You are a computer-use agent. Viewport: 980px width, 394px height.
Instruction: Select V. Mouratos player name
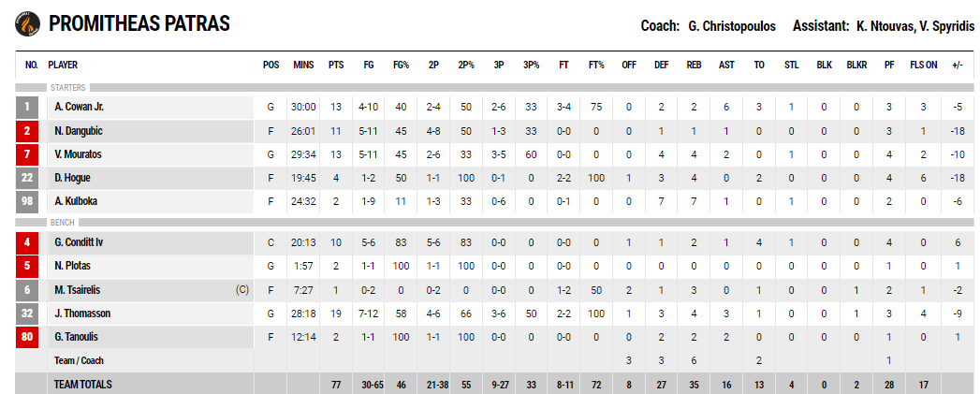(x=78, y=154)
